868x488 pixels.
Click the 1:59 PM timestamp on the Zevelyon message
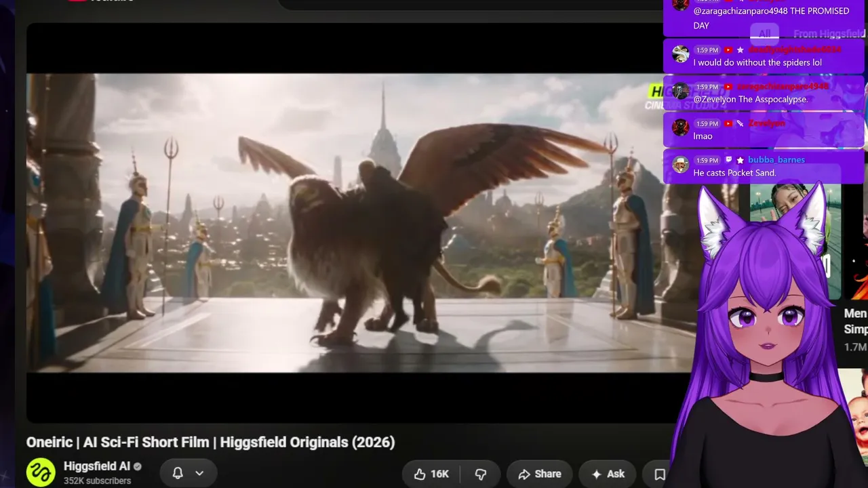click(x=707, y=123)
